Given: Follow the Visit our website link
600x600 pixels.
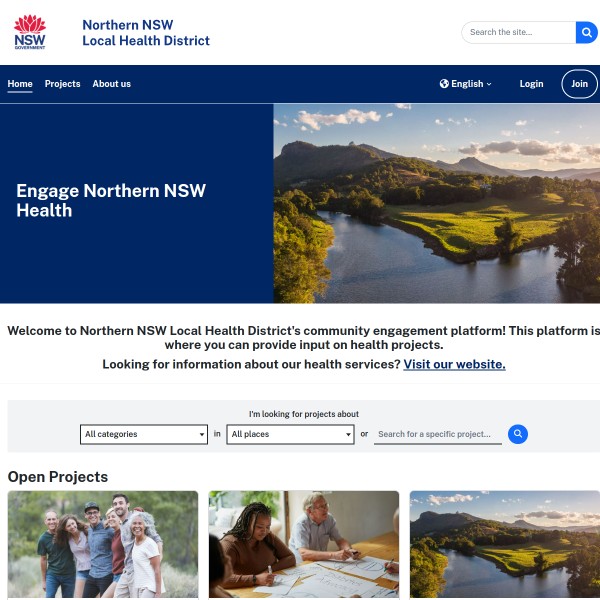Looking at the screenshot, I should (x=454, y=364).
